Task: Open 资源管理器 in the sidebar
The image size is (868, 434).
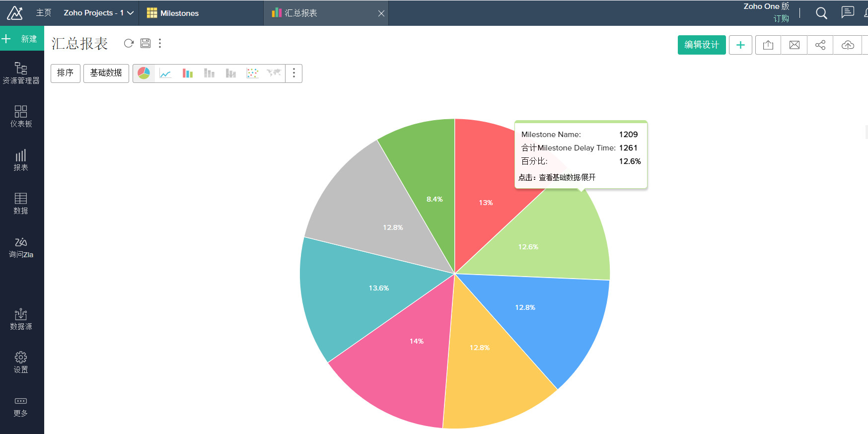Action: point(21,73)
